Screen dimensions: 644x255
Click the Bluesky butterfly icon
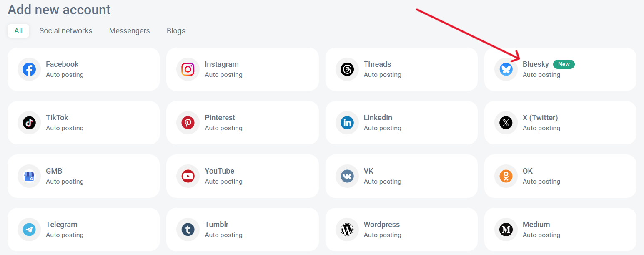[506, 69]
